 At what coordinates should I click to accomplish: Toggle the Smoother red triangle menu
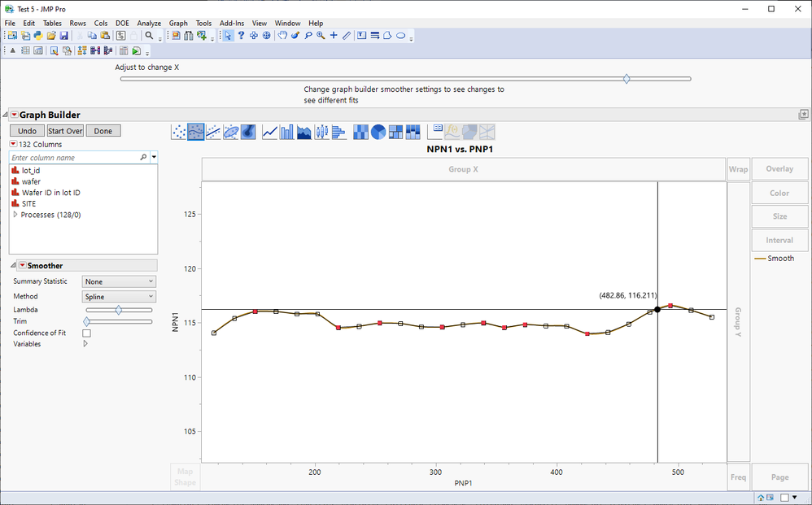pyautogui.click(x=22, y=266)
